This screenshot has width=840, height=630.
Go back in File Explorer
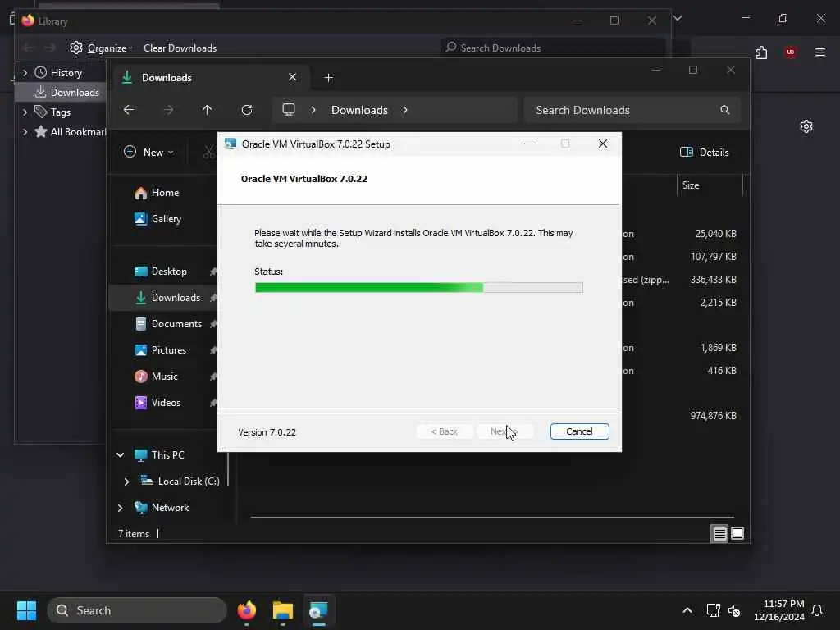tap(129, 110)
